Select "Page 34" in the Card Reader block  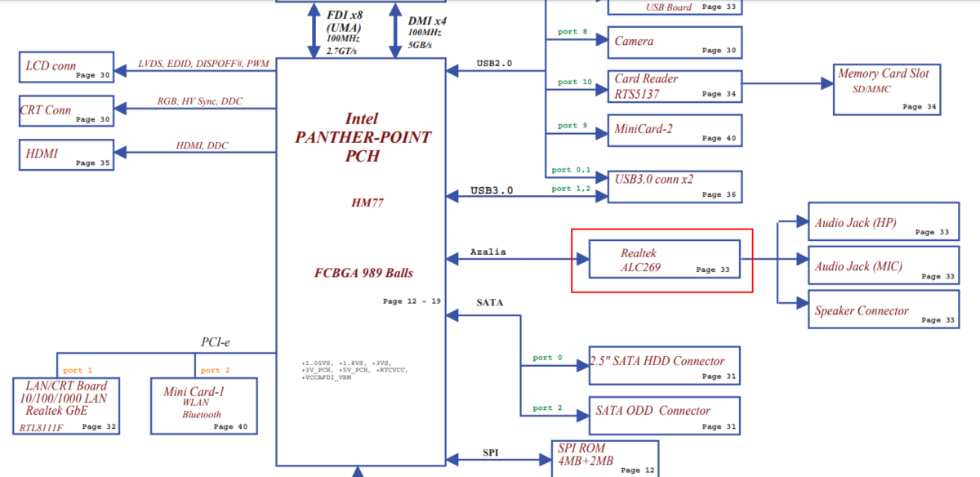(x=719, y=95)
